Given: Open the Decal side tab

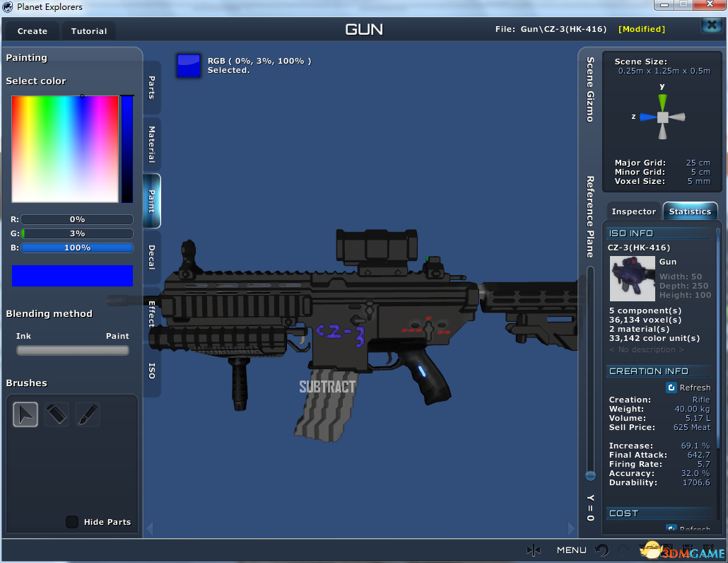Looking at the screenshot, I should pyautogui.click(x=152, y=257).
